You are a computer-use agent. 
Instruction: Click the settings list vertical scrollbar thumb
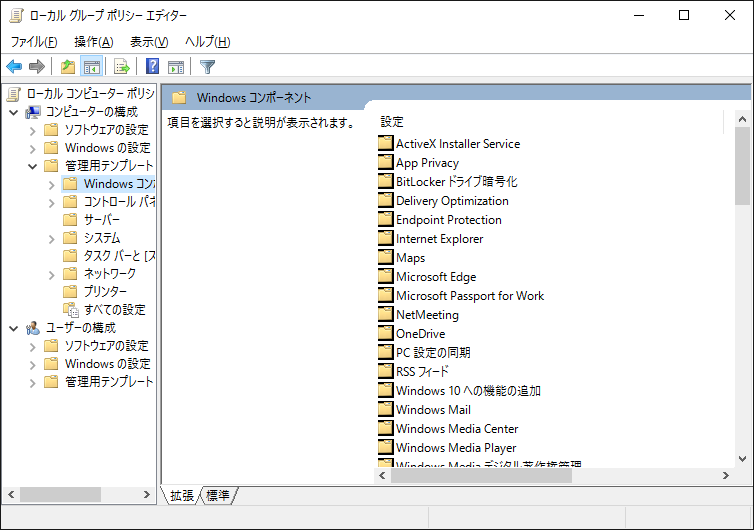tap(742, 166)
